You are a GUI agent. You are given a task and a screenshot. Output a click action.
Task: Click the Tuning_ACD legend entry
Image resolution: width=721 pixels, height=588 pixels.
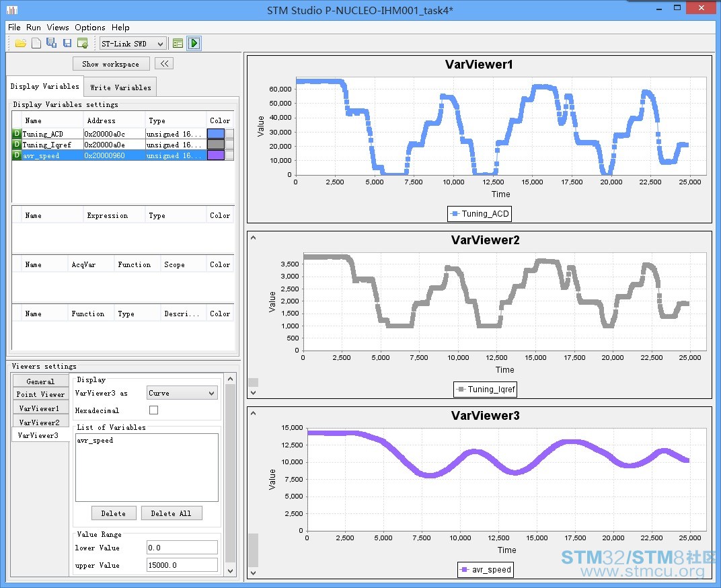coord(480,213)
